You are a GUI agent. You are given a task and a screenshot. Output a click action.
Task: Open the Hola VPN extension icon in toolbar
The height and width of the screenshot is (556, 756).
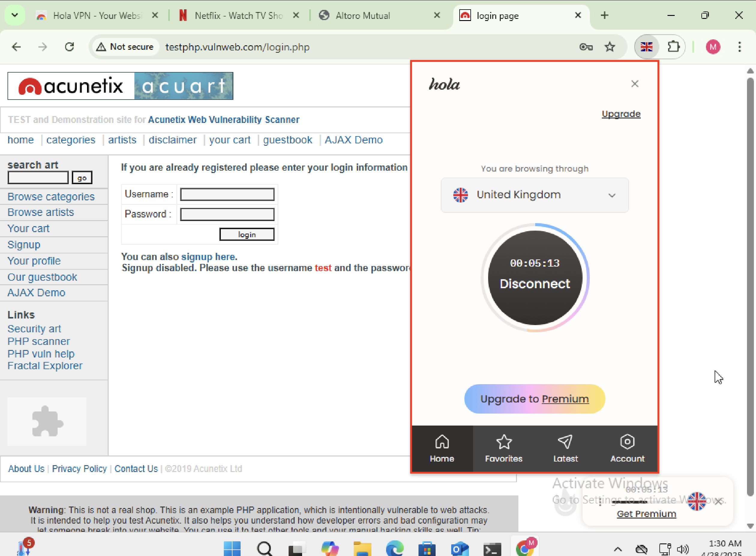(x=646, y=47)
